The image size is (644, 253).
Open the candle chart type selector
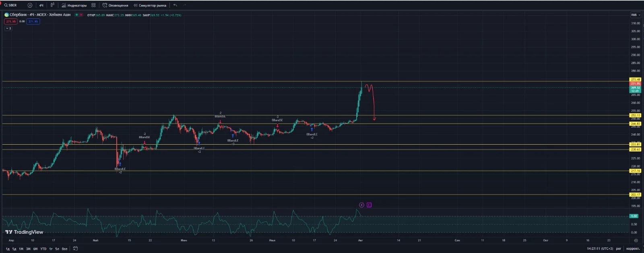[52, 5]
